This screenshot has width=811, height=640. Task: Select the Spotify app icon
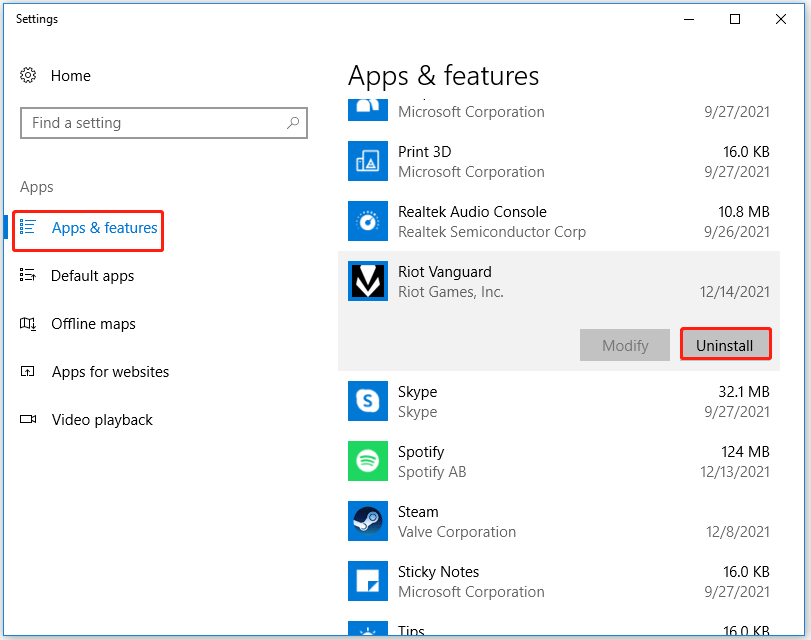pyautogui.click(x=367, y=461)
